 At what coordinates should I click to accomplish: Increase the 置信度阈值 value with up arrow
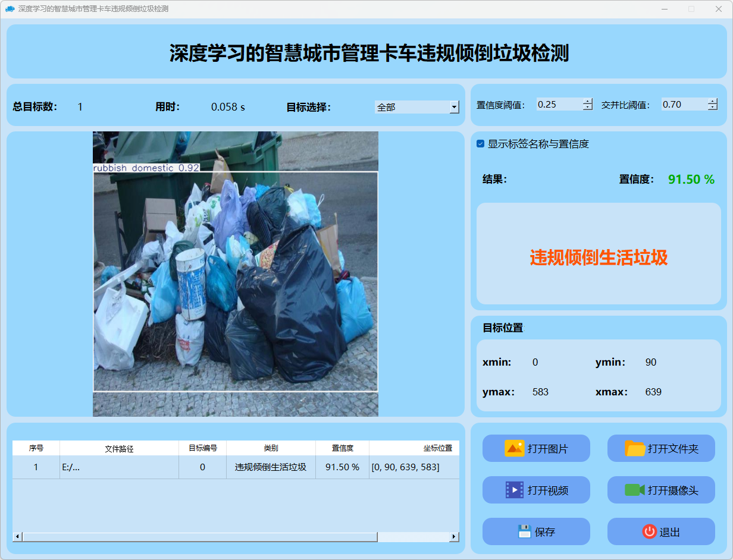coord(588,101)
